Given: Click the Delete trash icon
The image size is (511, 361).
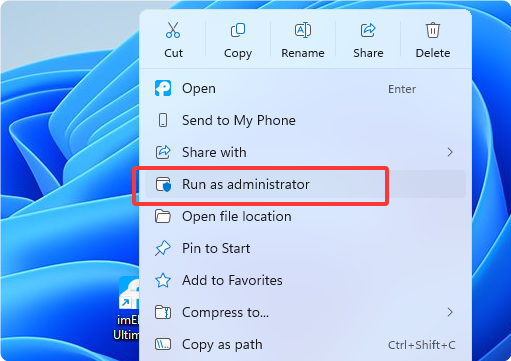Looking at the screenshot, I should [x=433, y=30].
